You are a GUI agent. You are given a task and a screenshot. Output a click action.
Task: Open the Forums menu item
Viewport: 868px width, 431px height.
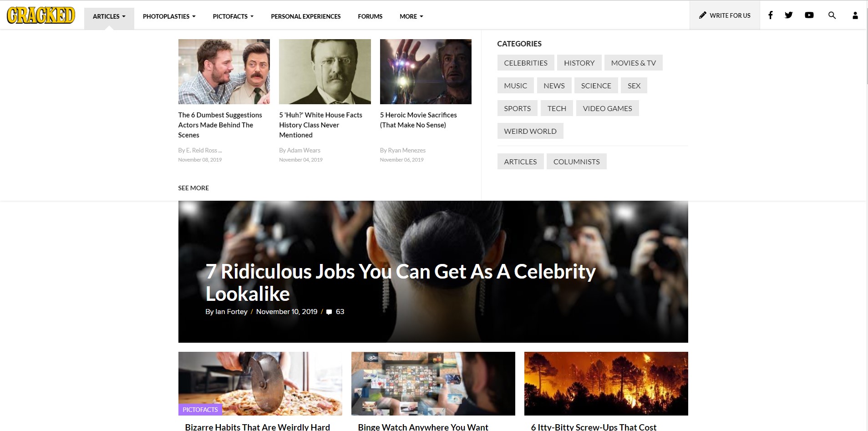coord(370,16)
